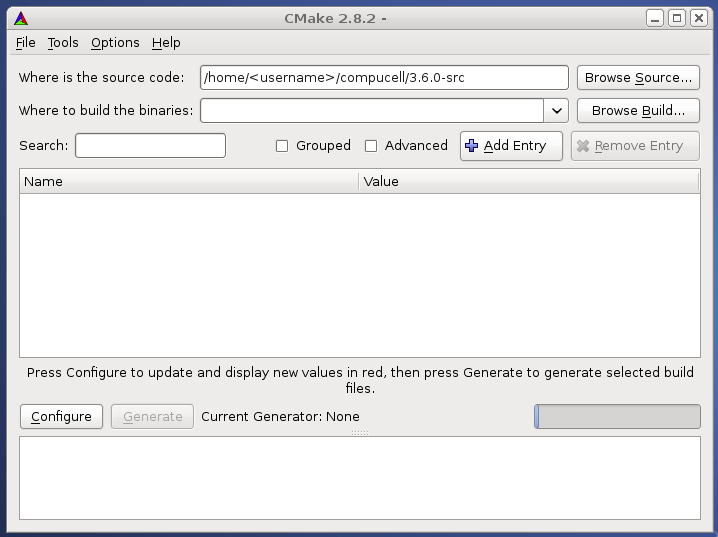
Task: Open the Tools menu
Action: pyautogui.click(x=63, y=43)
